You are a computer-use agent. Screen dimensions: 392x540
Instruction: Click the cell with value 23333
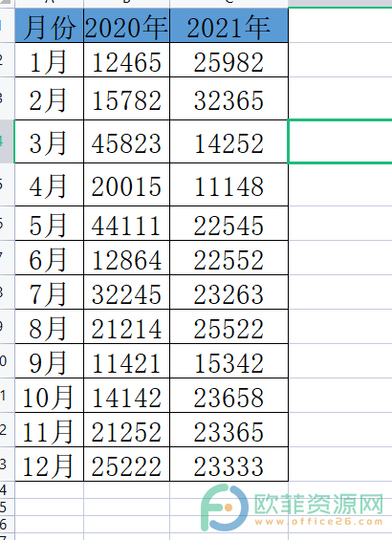229,464
